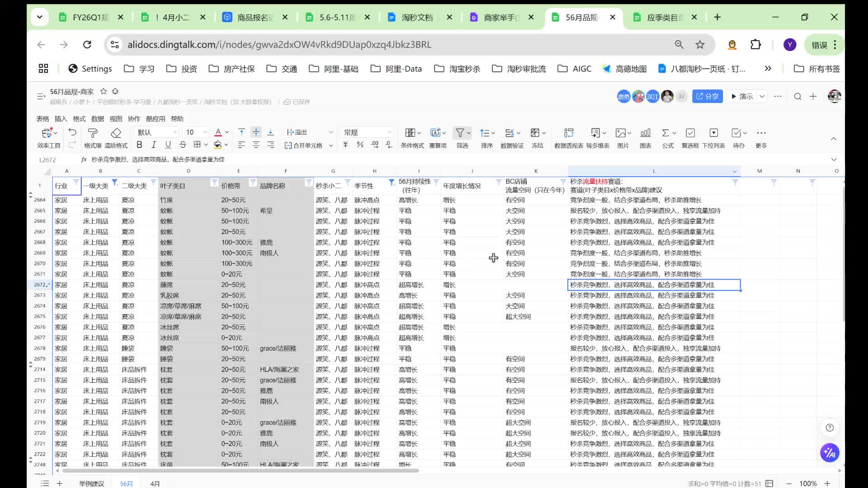The height and width of the screenshot is (488, 868).
Task: Open the DingTalk AI assistant floating icon
Action: [x=830, y=452]
